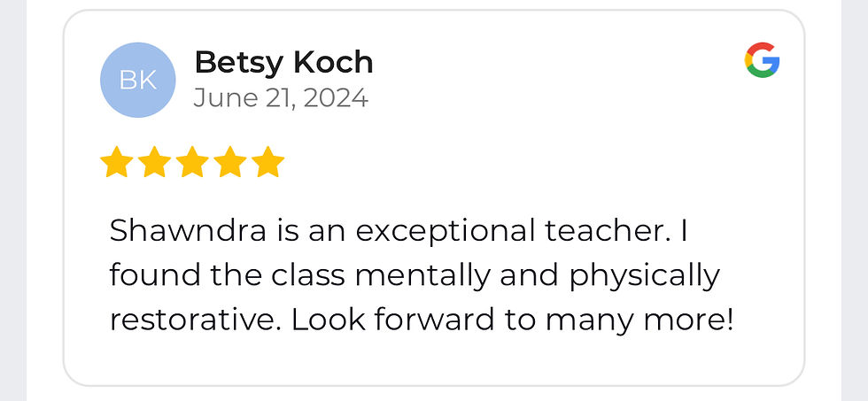Click the Google logo icon
This screenshot has height=401, width=868.
tap(762, 62)
